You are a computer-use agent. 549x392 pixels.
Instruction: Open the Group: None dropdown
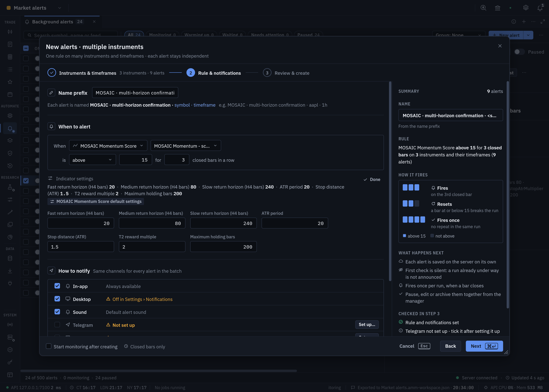tap(458, 35)
